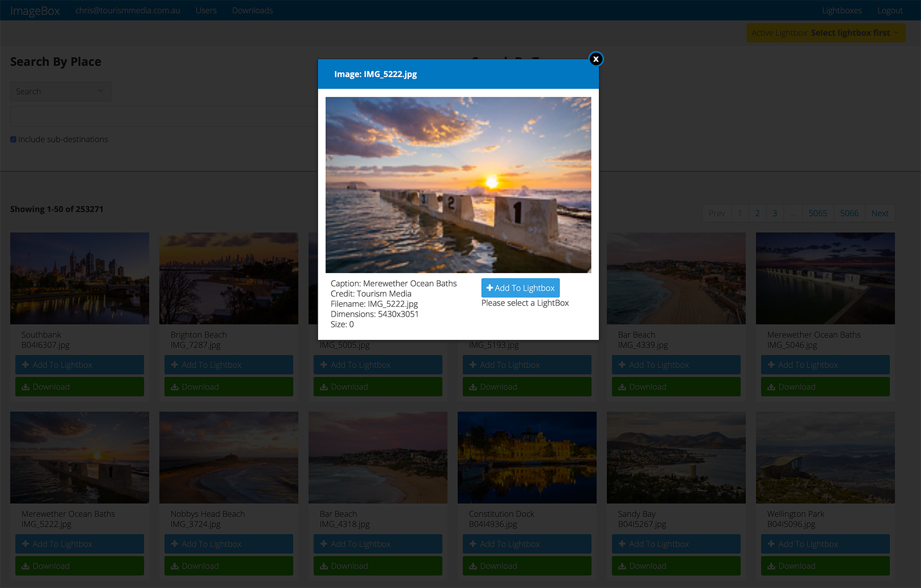Close the image preview modal
921x588 pixels.
[x=596, y=59]
